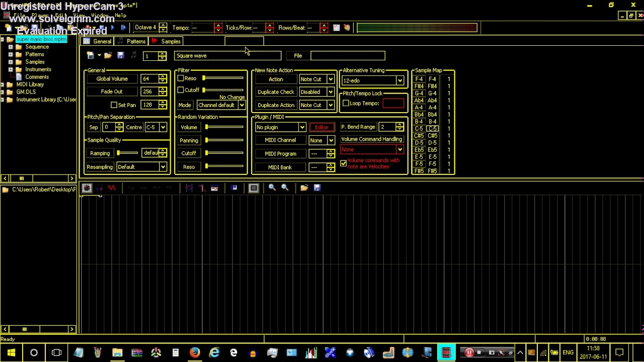Image resolution: width=644 pixels, height=362 pixels.
Task: Enable the filter Cutoff checkbox
Action: (181, 90)
